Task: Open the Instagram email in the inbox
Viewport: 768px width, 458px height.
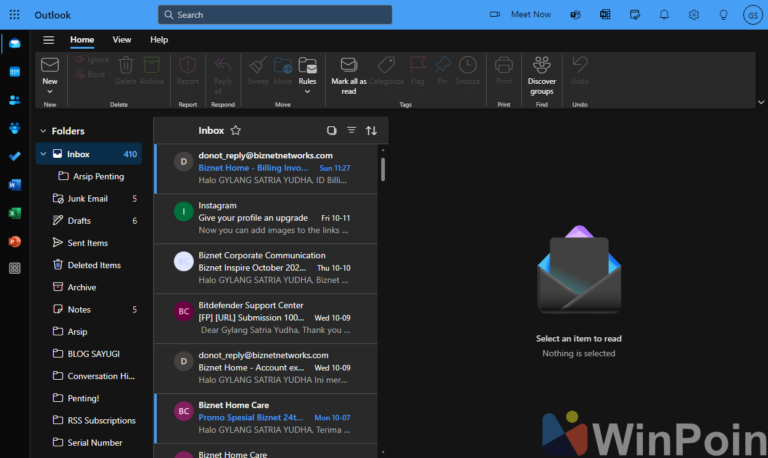Action: [x=265, y=217]
